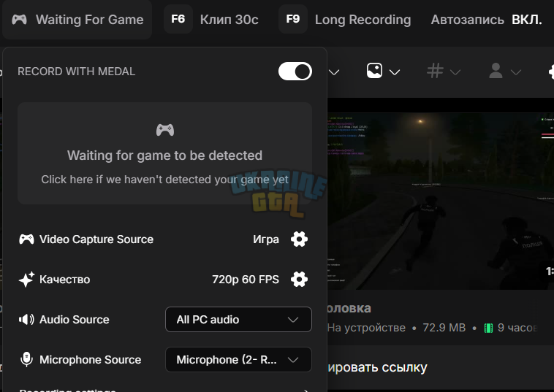Click the speaker icon next to Audio Source

pyautogui.click(x=26, y=319)
